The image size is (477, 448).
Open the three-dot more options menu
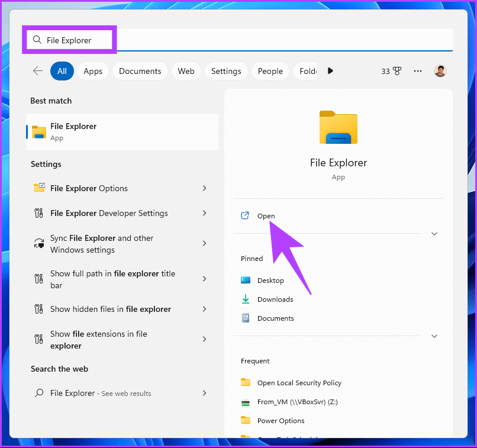418,71
